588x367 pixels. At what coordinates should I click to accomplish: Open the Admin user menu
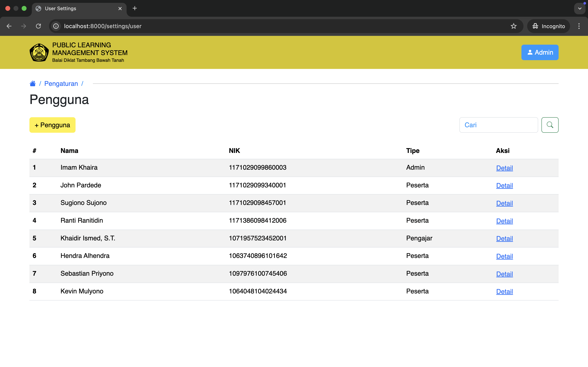540,52
